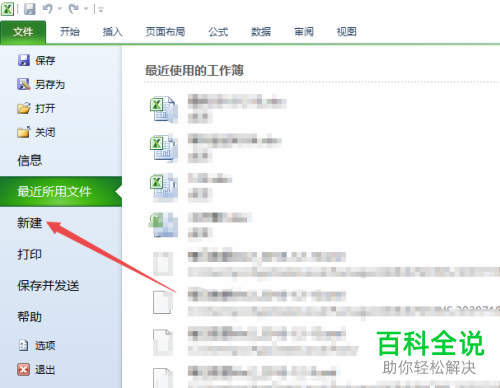
Task: Click the 保存 floppy disk icon
Action: (x=24, y=60)
